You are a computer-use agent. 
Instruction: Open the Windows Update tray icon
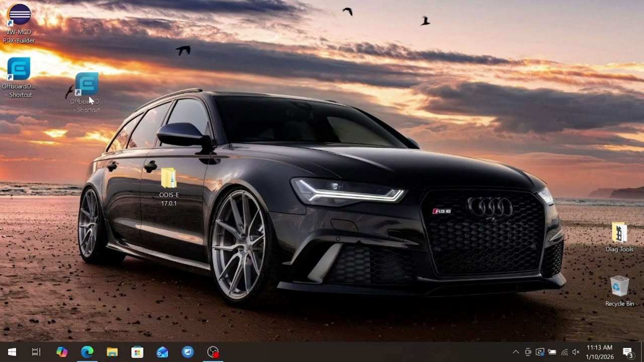click(540, 352)
